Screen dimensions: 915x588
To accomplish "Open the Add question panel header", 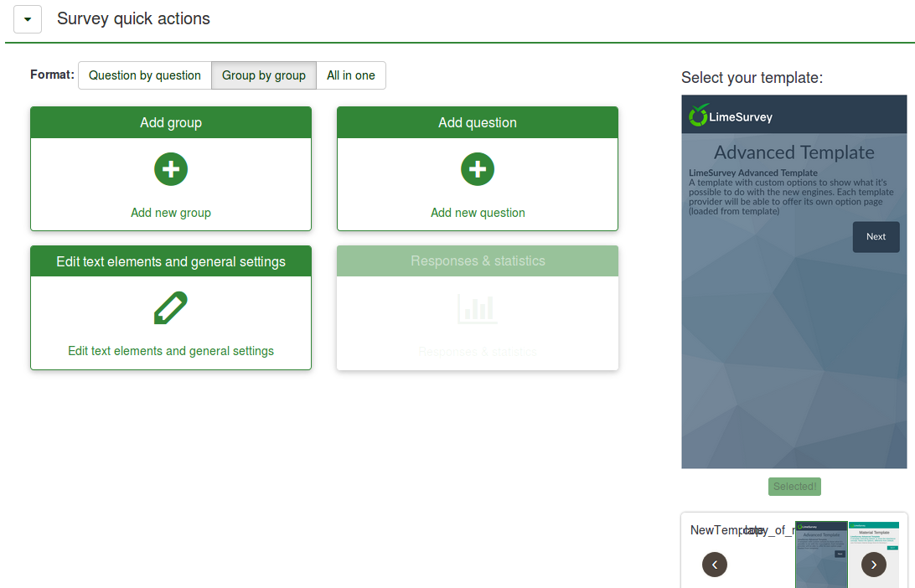I will coord(478,122).
